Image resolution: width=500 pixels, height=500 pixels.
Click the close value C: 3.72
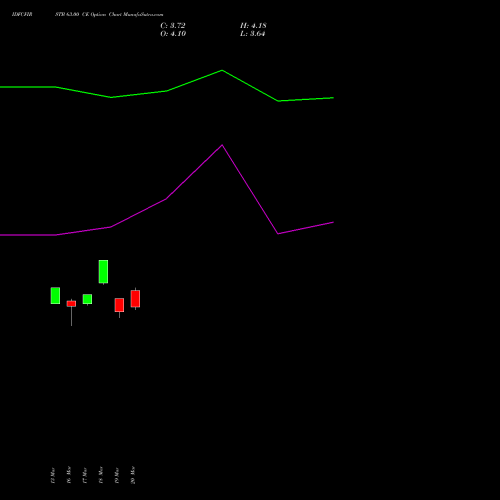tap(173, 26)
